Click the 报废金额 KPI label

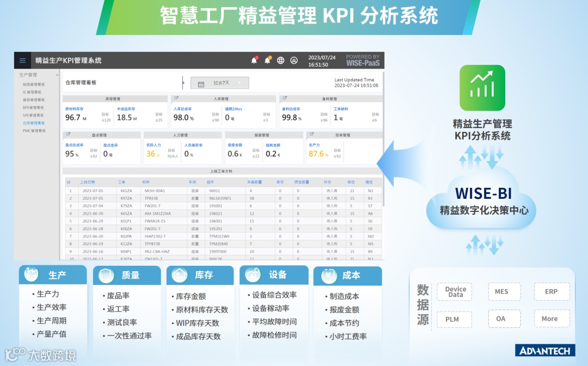pos(235,145)
